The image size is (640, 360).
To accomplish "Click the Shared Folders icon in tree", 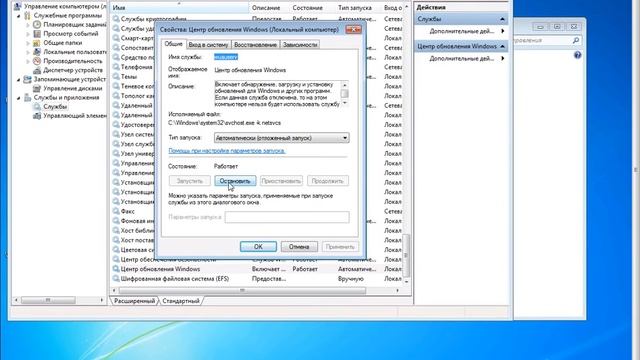I will click(37, 42).
